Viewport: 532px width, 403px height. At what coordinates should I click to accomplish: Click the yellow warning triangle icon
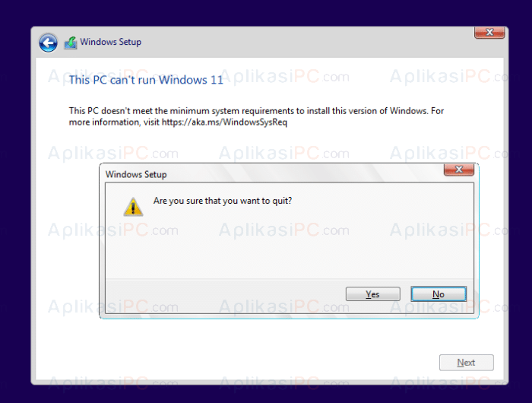click(x=133, y=207)
